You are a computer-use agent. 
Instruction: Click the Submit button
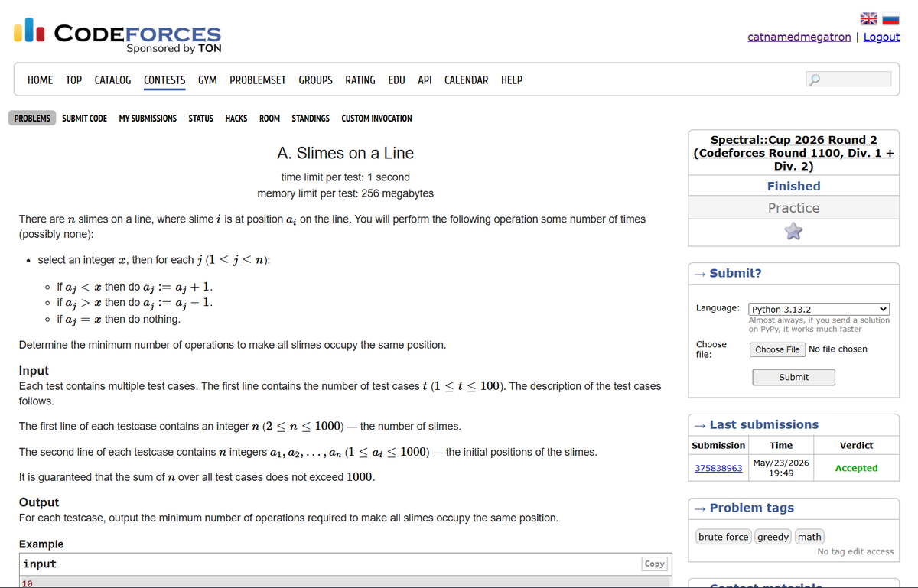794,377
